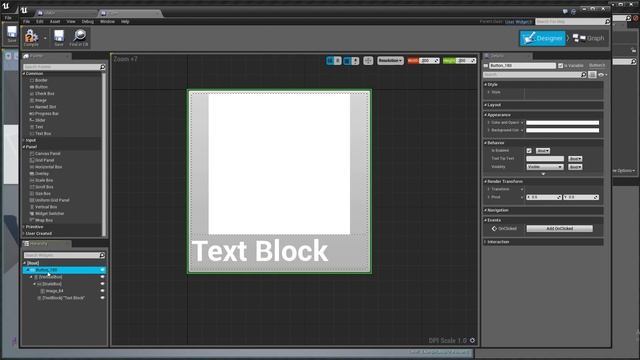
Task: Click the Save toolbar icon
Action: [x=59, y=37]
